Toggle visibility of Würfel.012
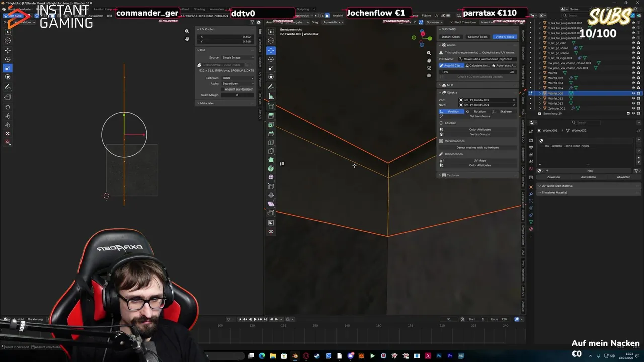The height and width of the screenshot is (362, 644). (633, 98)
